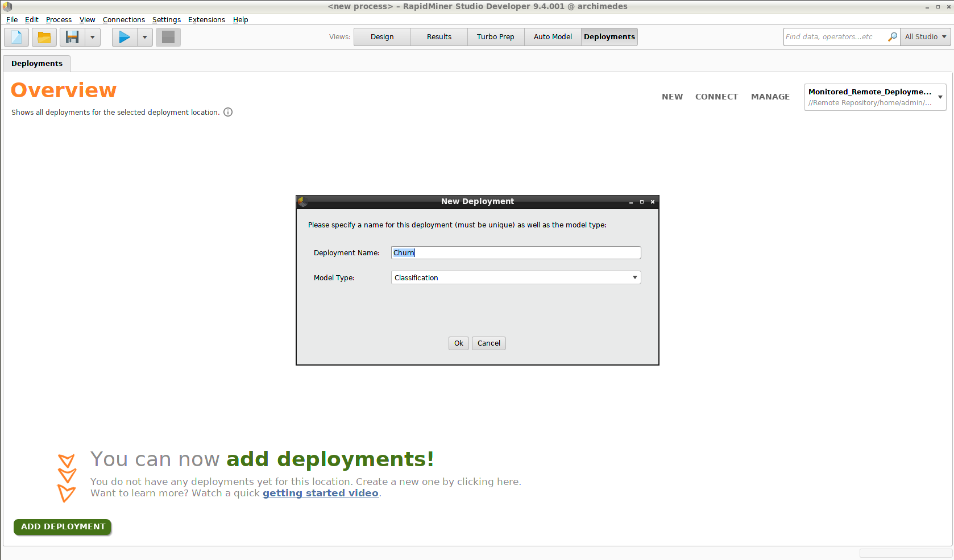Open the All Studio search scope dropdown
Screen dimensions: 954x560
coord(926,37)
